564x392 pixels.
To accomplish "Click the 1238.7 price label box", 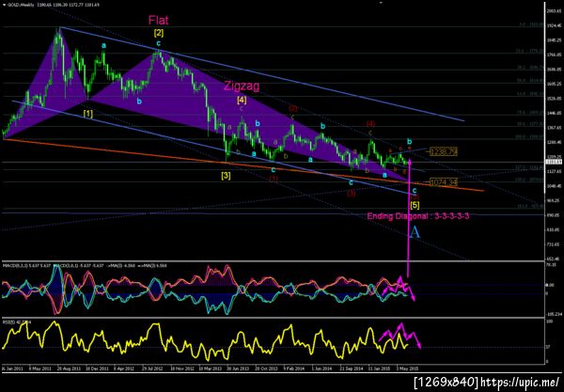I will 443,151.
